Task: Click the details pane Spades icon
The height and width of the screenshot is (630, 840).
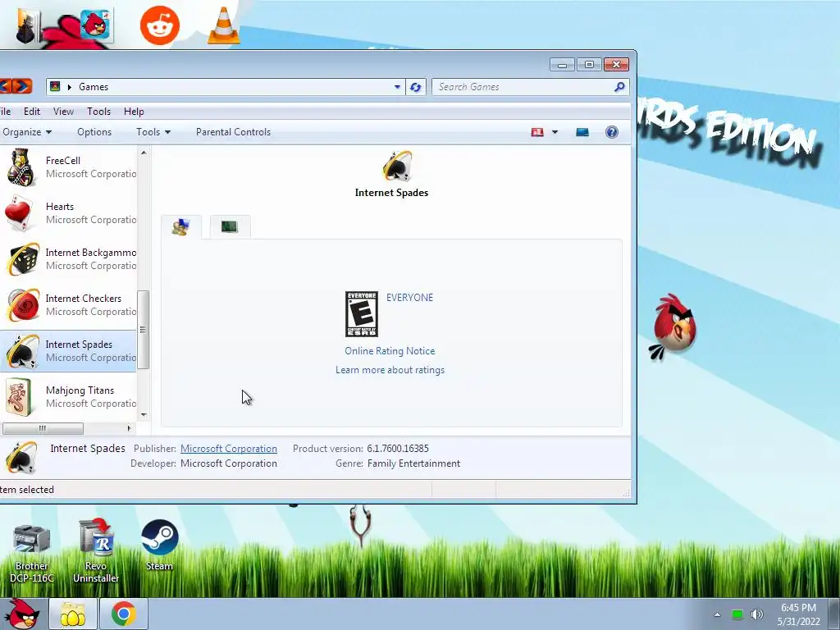Action: tap(21, 458)
